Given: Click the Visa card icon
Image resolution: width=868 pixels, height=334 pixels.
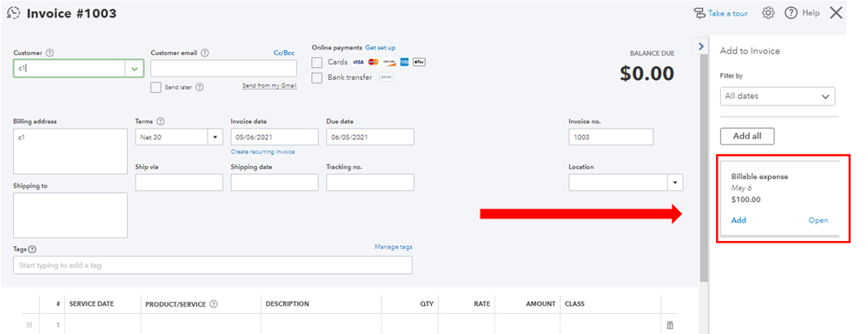Looking at the screenshot, I should [x=358, y=62].
